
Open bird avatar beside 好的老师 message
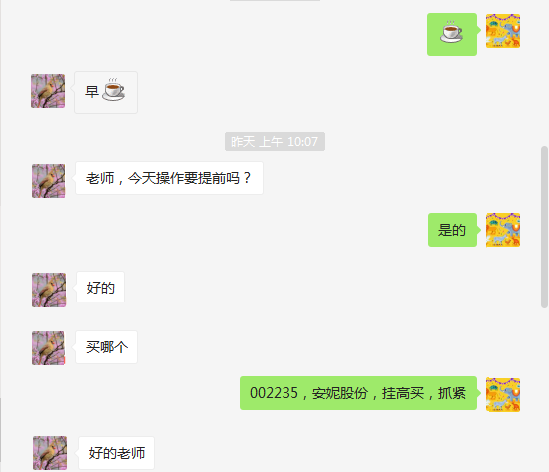tap(50, 453)
